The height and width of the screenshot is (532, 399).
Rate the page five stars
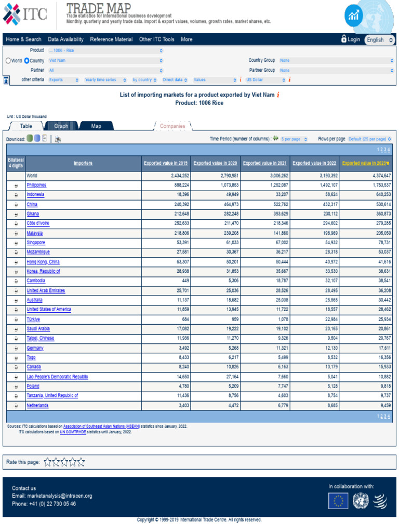tap(81, 462)
